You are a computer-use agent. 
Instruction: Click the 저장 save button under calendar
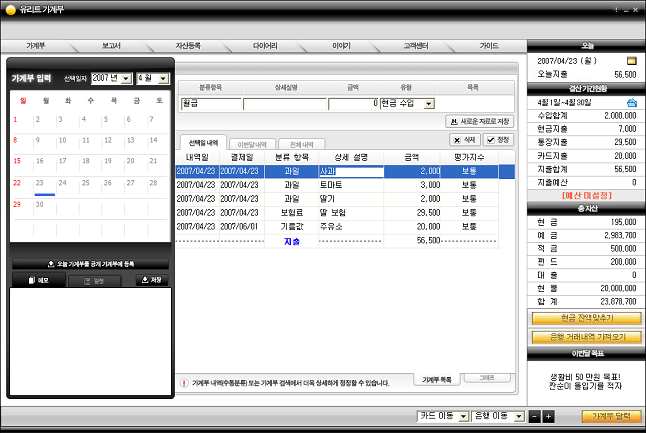pyautogui.click(x=152, y=280)
